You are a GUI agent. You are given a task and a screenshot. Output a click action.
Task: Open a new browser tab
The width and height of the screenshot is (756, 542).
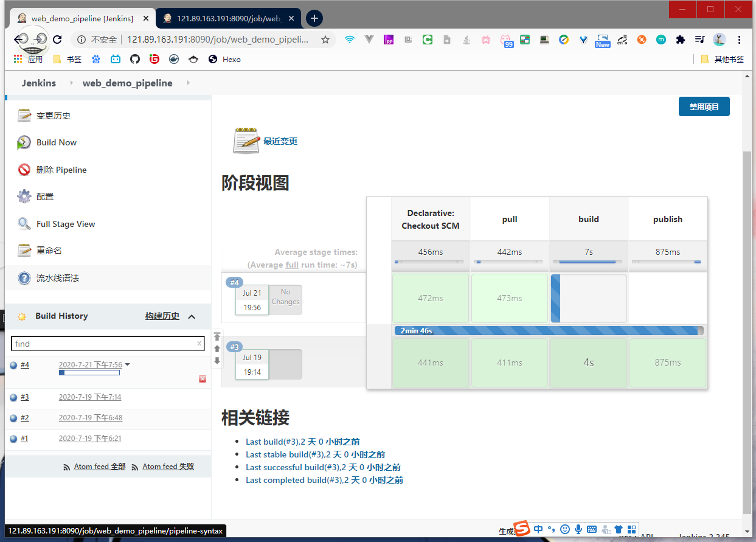(314, 18)
